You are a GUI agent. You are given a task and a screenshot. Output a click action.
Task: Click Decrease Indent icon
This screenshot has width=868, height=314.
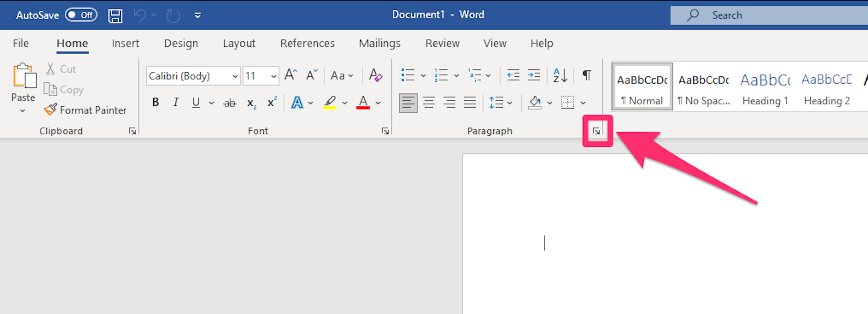coord(513,75)
